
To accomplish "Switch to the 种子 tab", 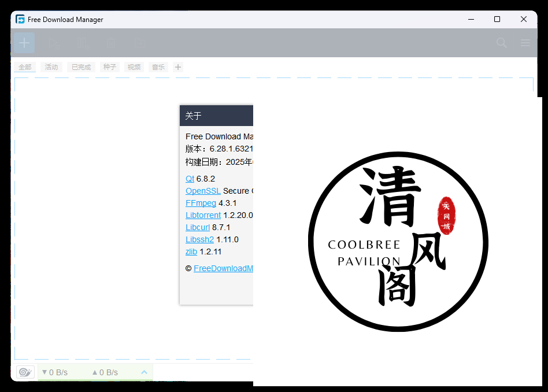I will point(110,67).
